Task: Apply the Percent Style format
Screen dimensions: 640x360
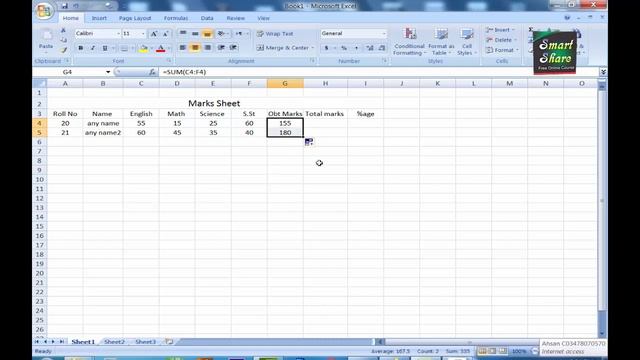Action: 344,48
